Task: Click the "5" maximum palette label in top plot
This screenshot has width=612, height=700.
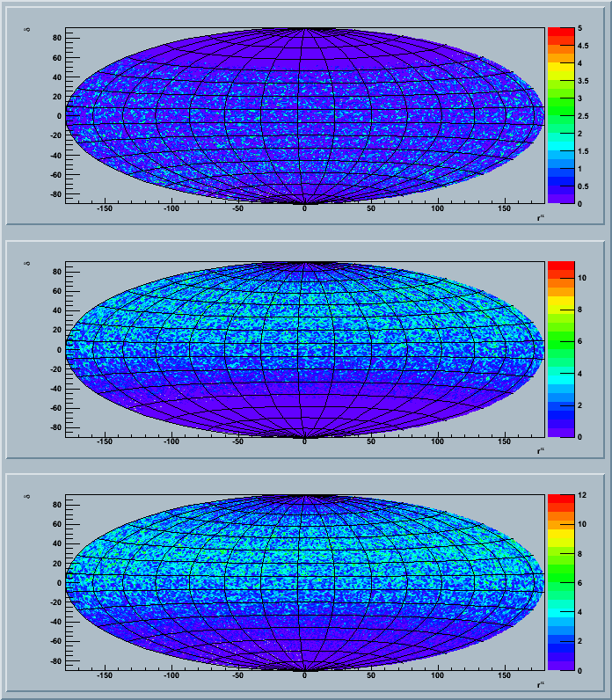Action: coord(579,28)
